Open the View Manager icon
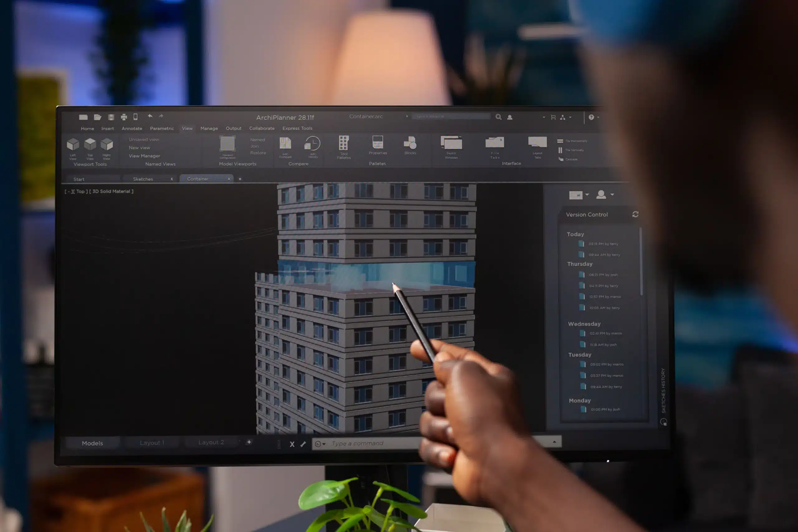Image resolution: width=798 pixels, height=532 pixels. (144, 156)
